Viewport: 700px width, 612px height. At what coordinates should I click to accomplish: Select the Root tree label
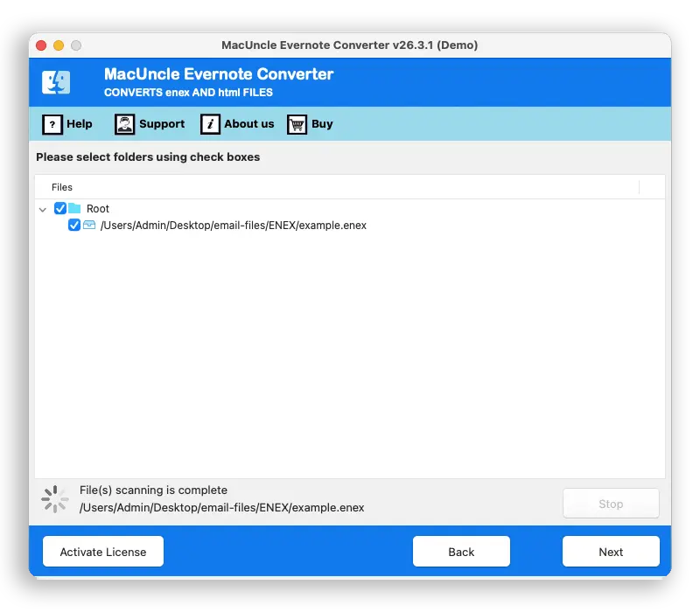click(x=98, y=209)
